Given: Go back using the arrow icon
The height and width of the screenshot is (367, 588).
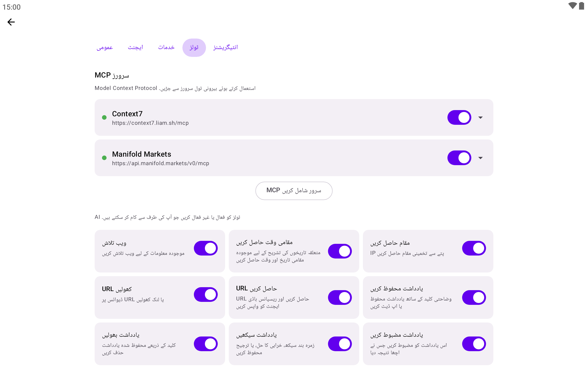Looking at the screenshot, I should (x=11, y=22).
